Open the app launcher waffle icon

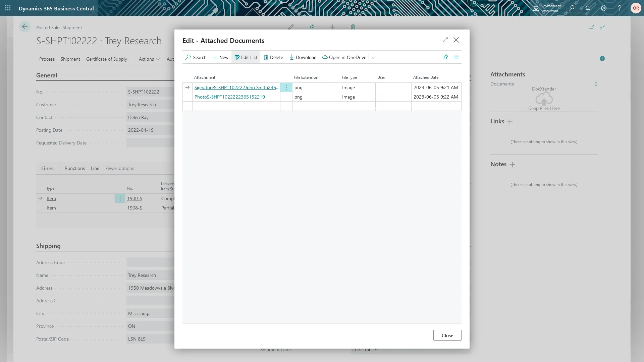point(8,8)
